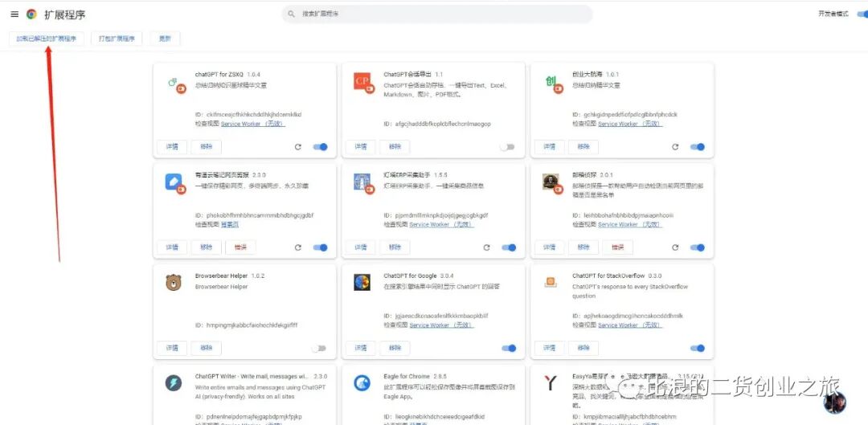Viewport: 868px width, 425px height.
Task: Click 移除 for ChatGPT会话导出
Action: coord(395,147)
